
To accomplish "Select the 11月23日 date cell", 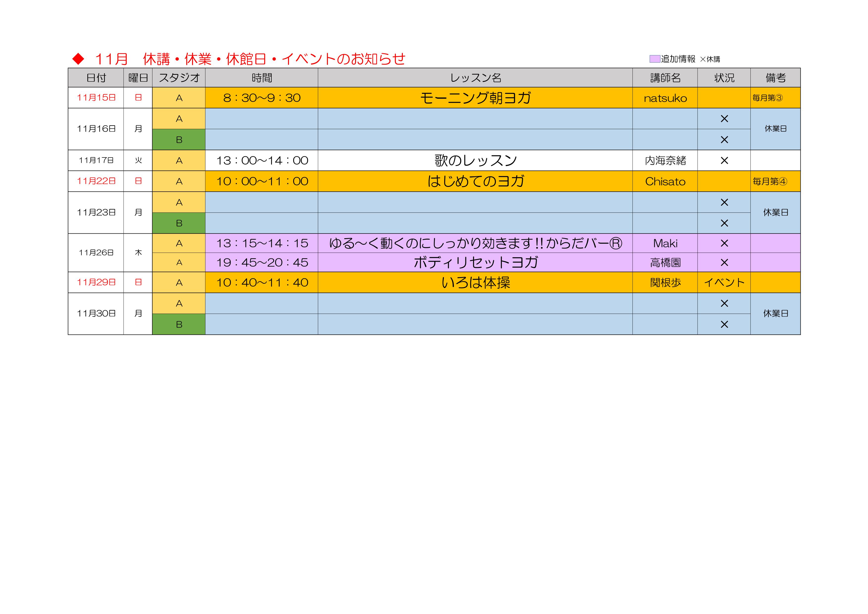I will pyautogui.click(x=96, y=213).
